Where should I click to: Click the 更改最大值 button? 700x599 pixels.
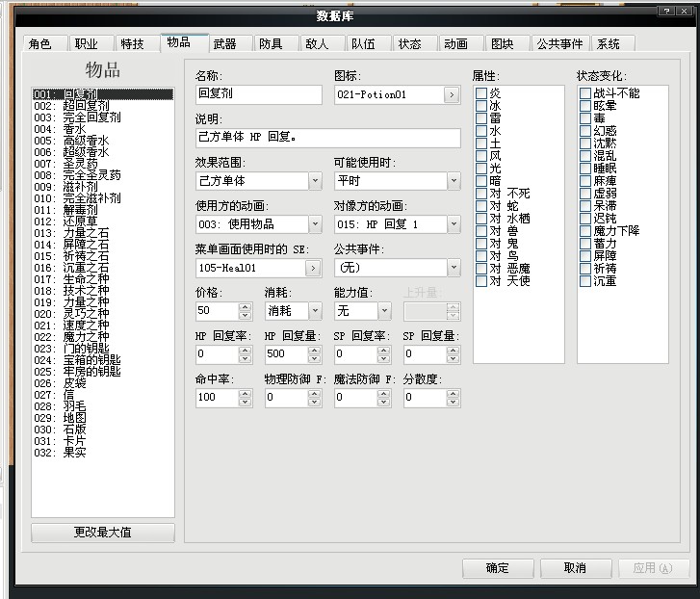[x=103, y=532]
